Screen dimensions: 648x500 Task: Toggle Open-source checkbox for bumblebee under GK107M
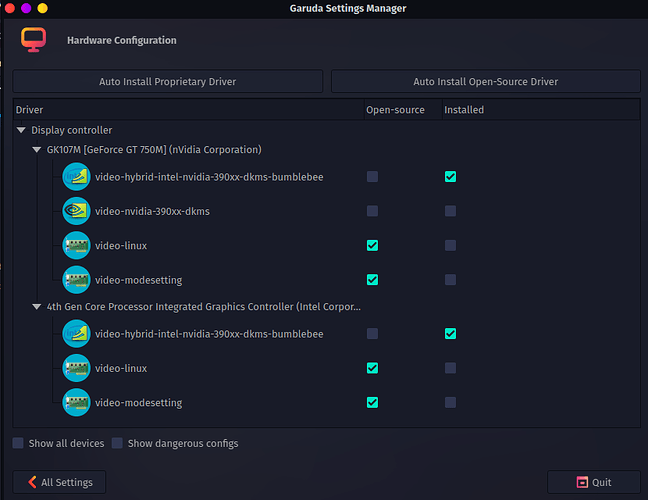tap(372, 177)
